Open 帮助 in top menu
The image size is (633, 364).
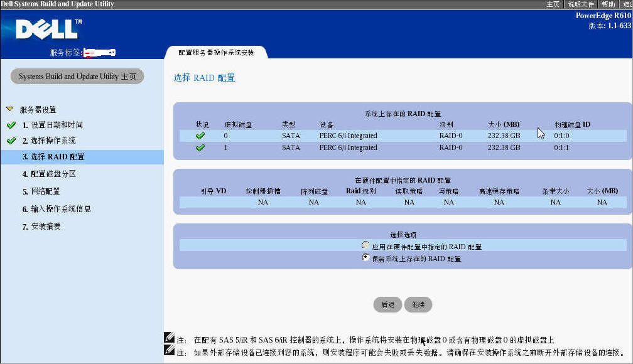click(x=609, y=4)
